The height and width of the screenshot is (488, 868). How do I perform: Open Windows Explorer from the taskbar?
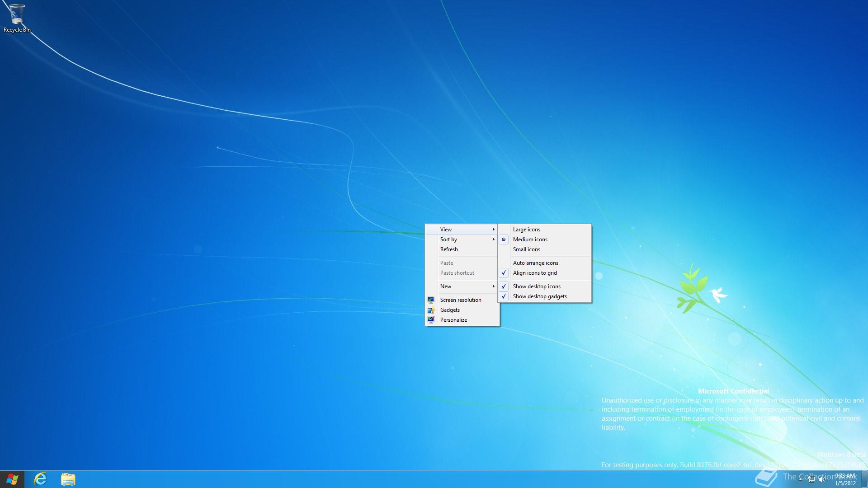68,479
